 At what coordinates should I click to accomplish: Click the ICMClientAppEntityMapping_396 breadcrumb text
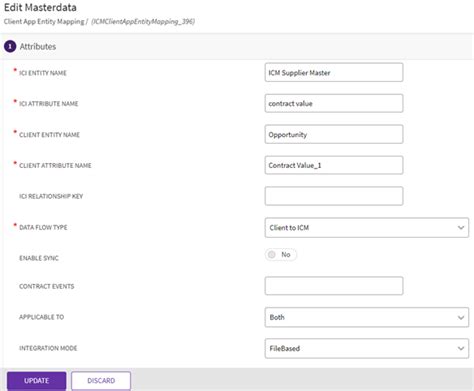(143, 22)
